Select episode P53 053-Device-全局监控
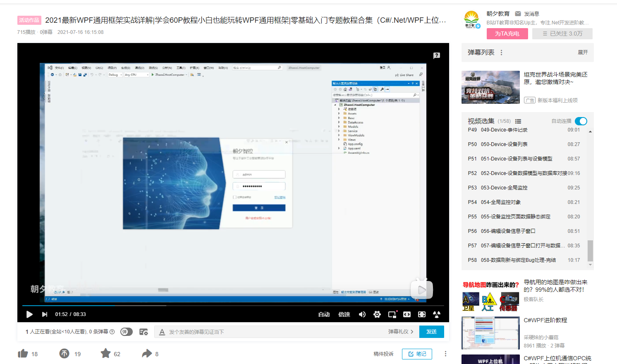Image resolution: width=617 pixels, height=364 pixels. (524, 188)
